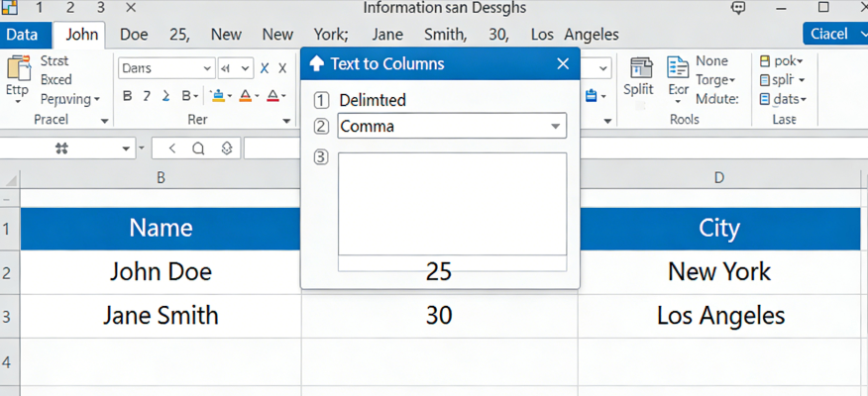This screenshot has height=396, width=868.
Task: Pick the orange-underlined font color A
Action: pos(245,96)
